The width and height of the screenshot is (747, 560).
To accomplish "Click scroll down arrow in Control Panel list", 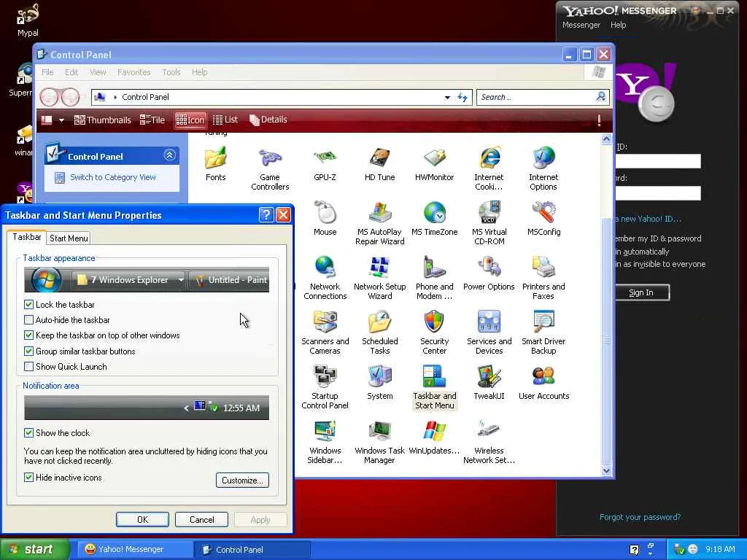I will tap(606, 470).
